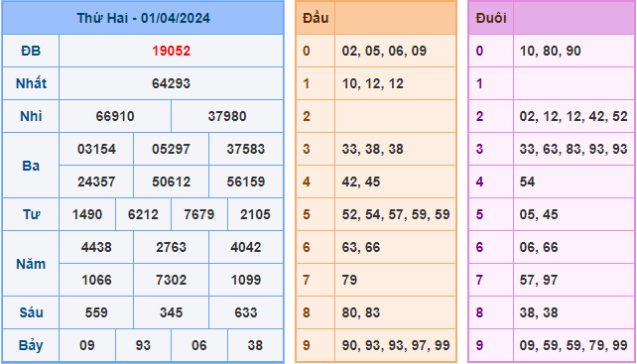This screenshot has height=364, width=637.
Task: Click first prize number 64293
Action: pyautogui.click(x=172, y=83)
